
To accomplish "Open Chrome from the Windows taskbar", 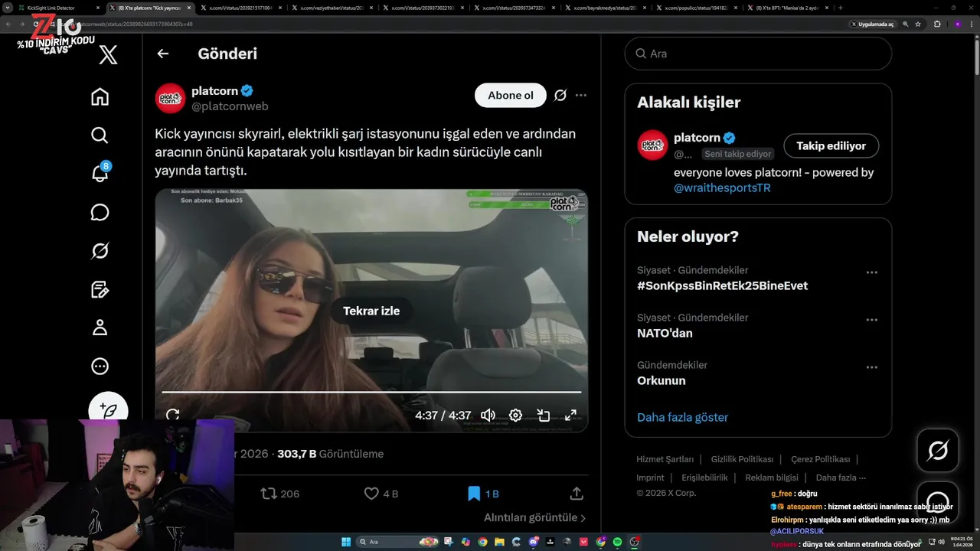I will click(482, 542).
